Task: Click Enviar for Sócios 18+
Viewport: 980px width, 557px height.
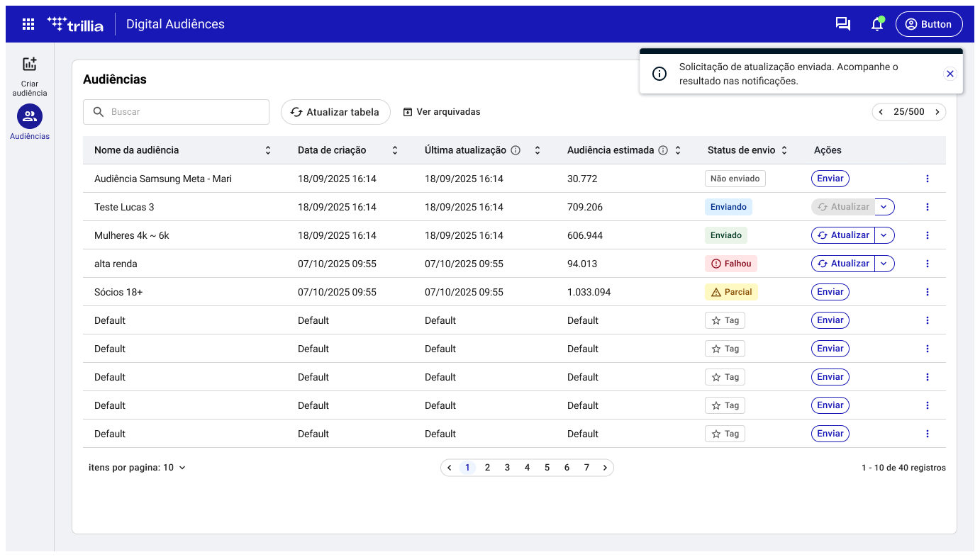Action: (830, 292)
